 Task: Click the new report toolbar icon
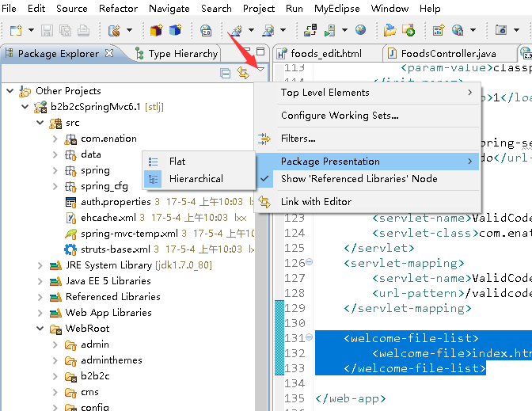(x=439, y=30)
